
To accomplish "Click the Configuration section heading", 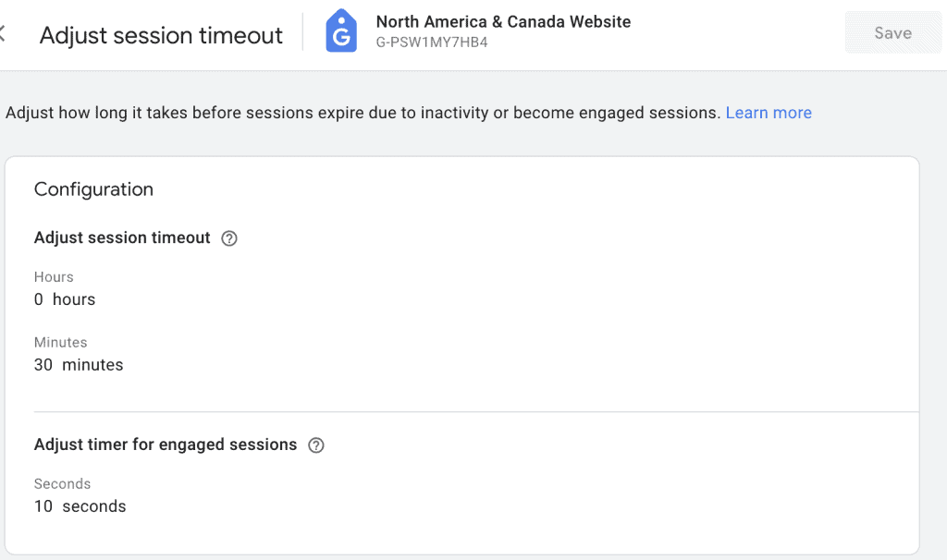I will [93, 189].
